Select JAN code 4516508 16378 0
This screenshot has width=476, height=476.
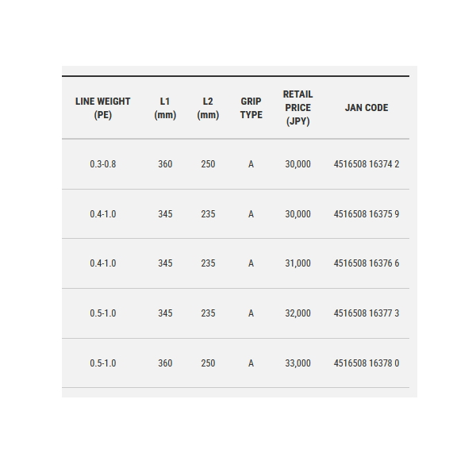pos(367,363)
